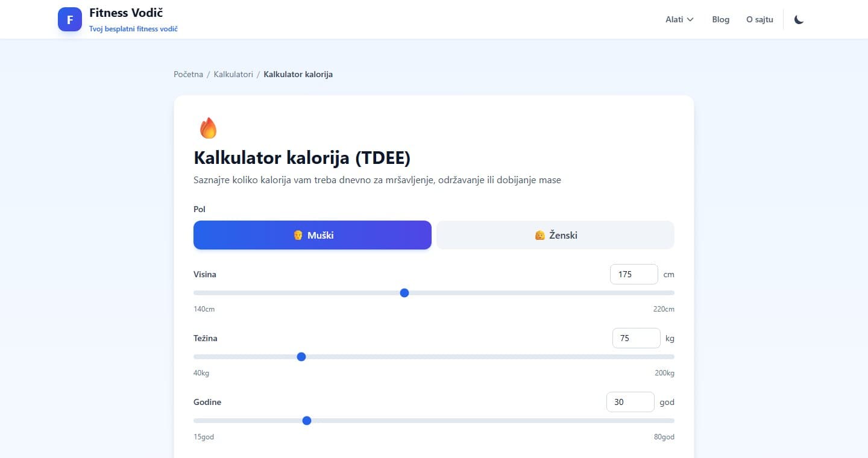Image resolution: width=868 pixels, height=458 pixels.
Task: Click the Godine field label
Action: tap(207, 402)
